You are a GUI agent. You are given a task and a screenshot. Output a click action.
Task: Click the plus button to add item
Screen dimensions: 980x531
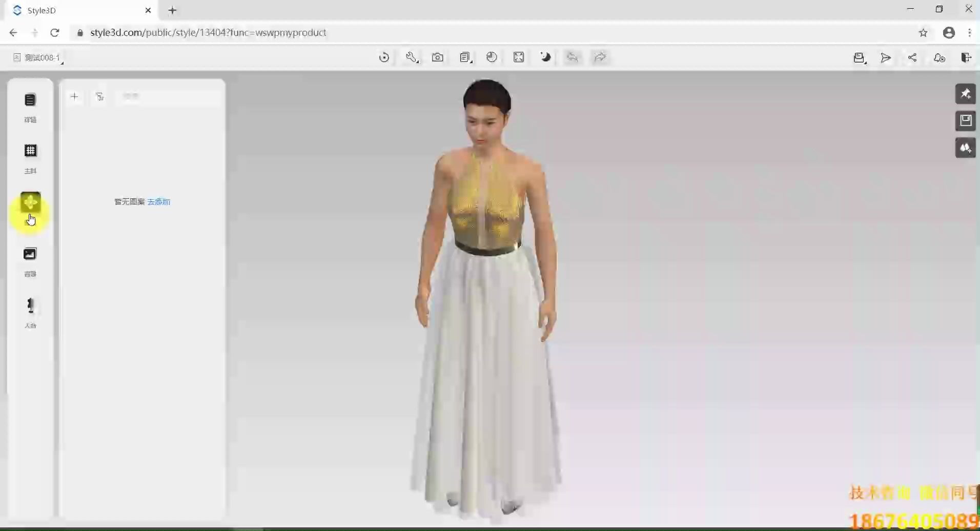(74, 96)
